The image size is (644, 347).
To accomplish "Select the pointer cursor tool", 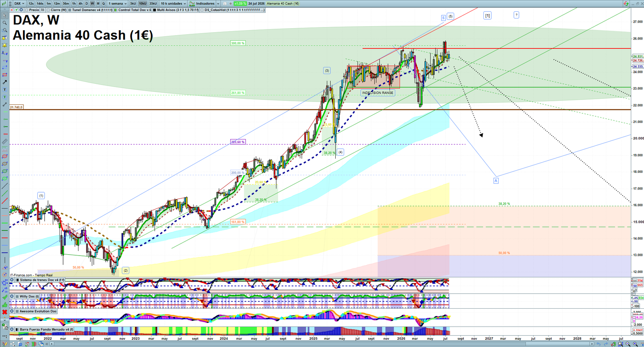I will click(x=4, y=15).
